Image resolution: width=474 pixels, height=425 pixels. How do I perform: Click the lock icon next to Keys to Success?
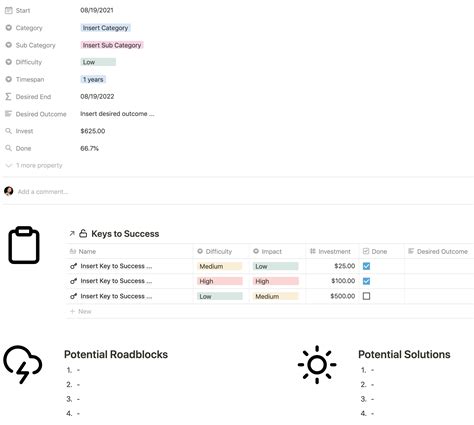tap(83, 233)
